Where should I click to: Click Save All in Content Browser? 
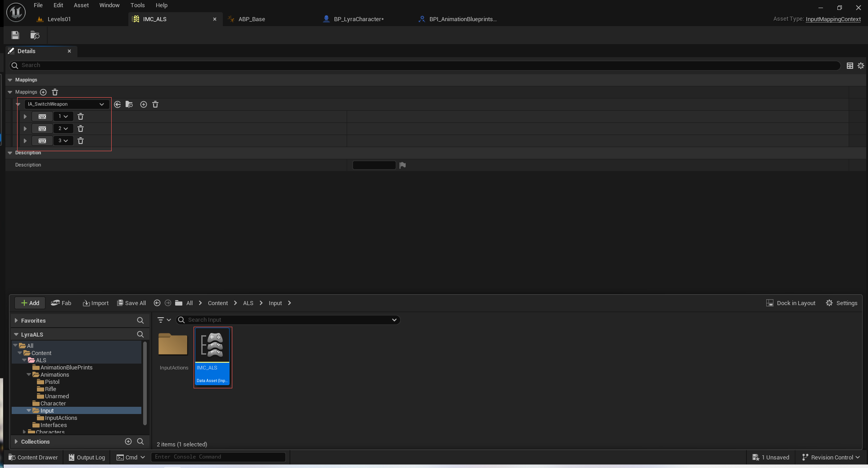click(131, 303)
